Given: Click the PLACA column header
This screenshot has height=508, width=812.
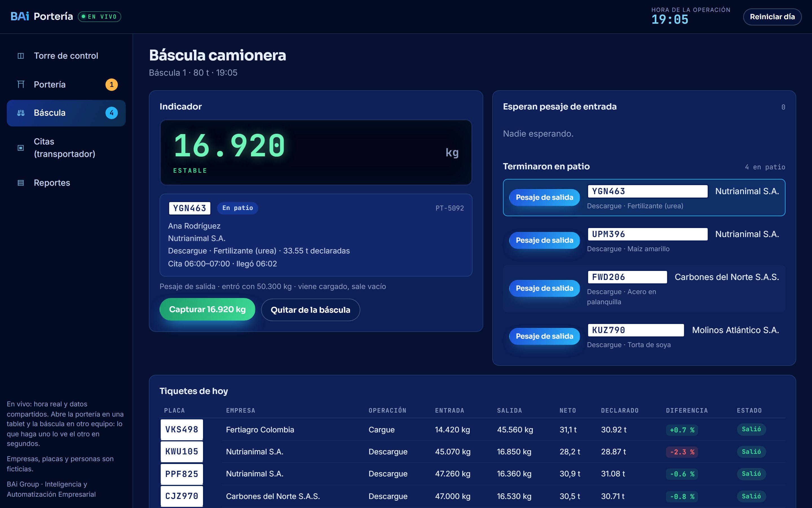Looking at the screenshot, I should point(175,411).
